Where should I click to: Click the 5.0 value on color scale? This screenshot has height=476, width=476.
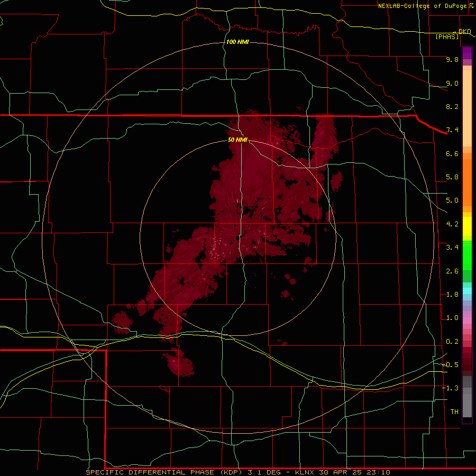coord(452,200)
